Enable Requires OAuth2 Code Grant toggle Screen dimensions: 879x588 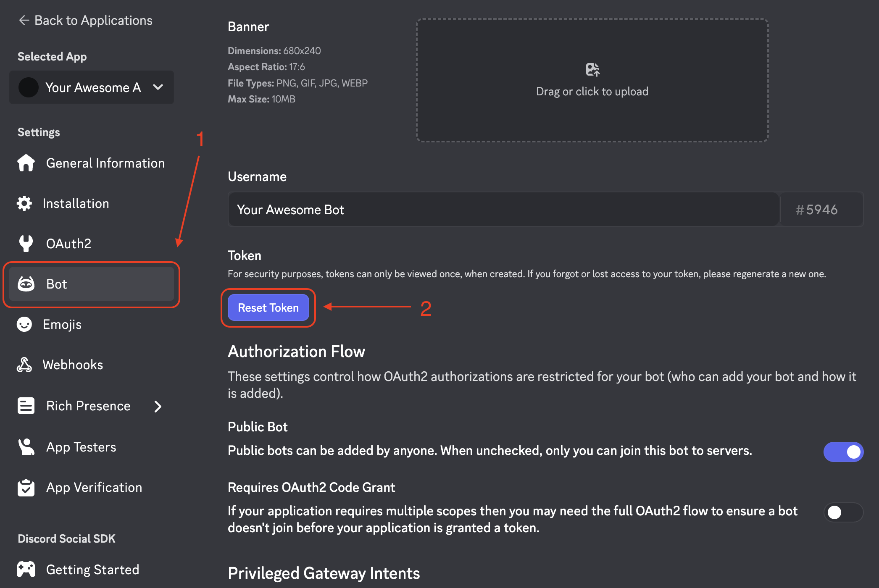(843, 512)
